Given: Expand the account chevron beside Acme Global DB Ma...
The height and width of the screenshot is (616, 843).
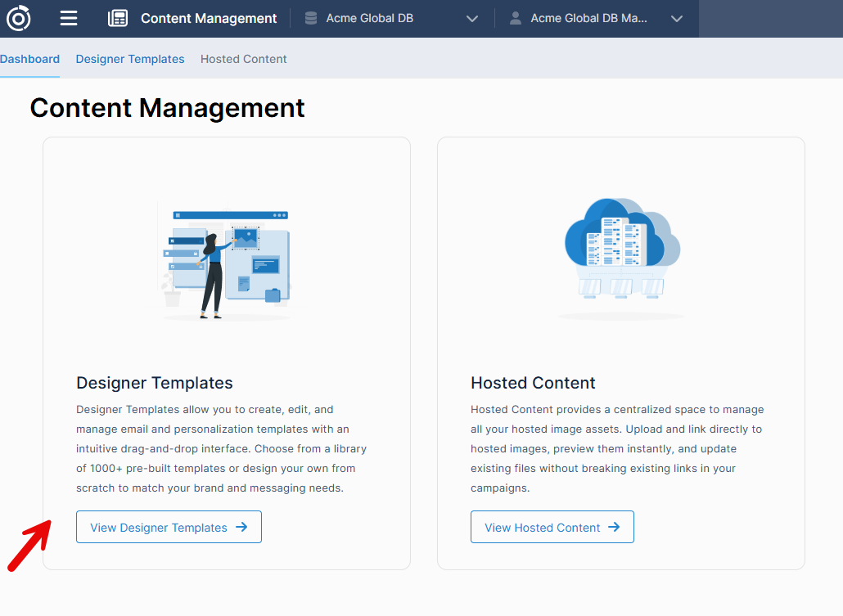Looking at the screenshot, I should 676,19.
